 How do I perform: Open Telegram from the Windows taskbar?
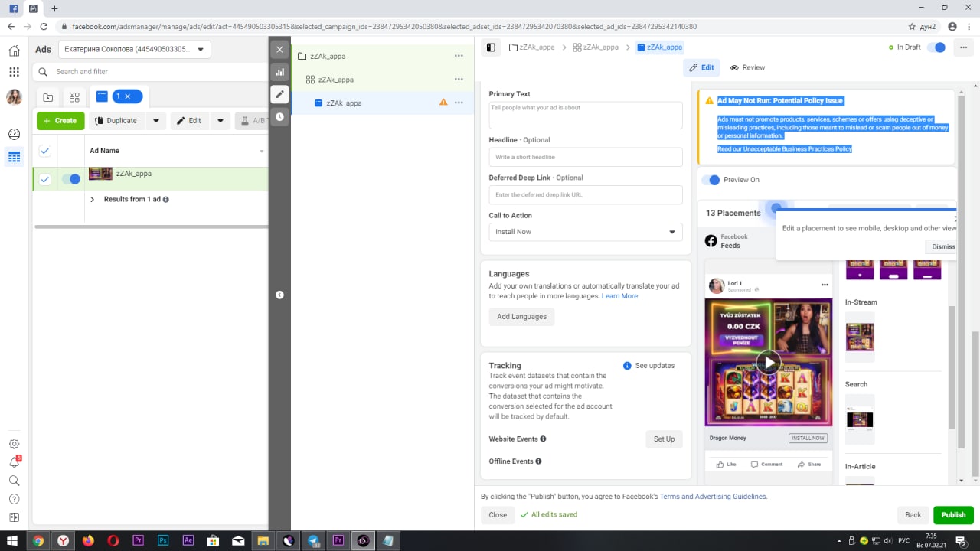point(314,540)
